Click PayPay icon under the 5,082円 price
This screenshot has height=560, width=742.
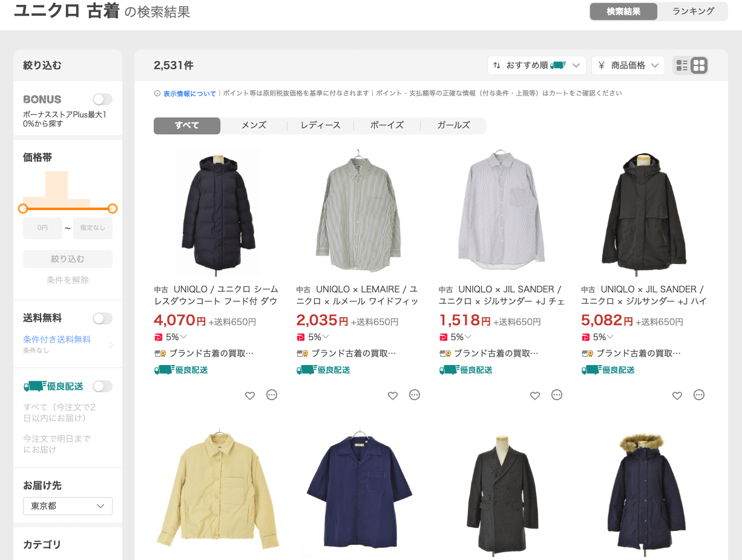point(585,337)
